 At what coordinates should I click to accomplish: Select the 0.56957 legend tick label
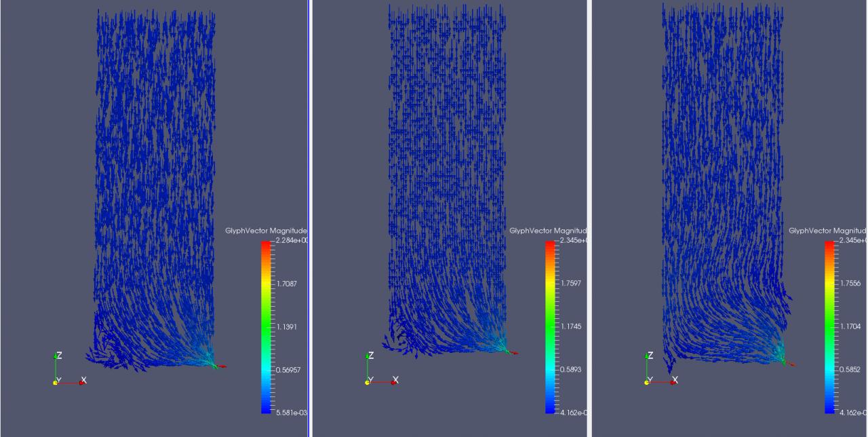coord(290,370)
